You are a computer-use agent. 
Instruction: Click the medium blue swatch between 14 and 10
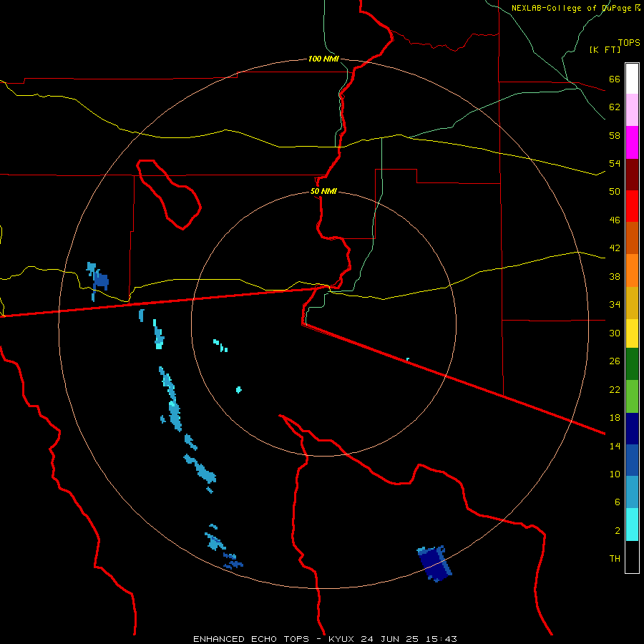(632, 460)
